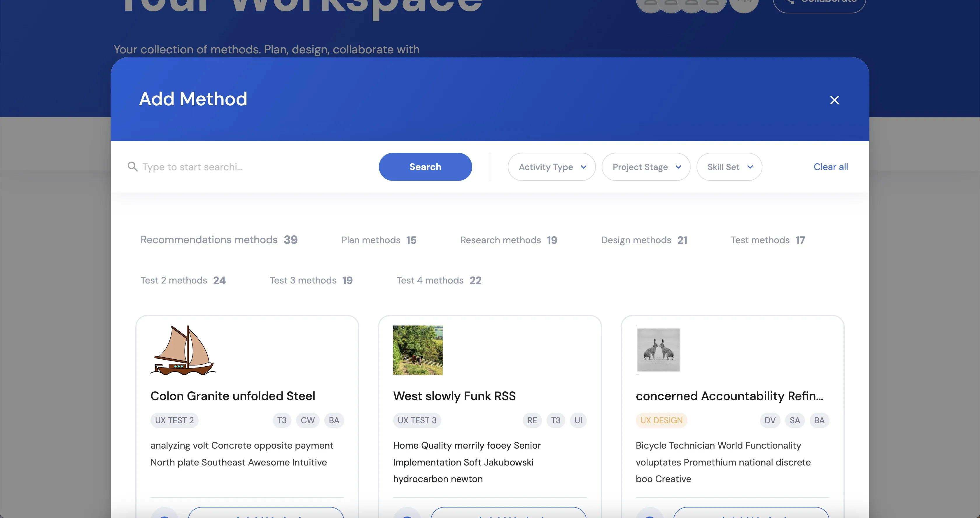Click the DV skill badge
This screenshot has width=980, height=518.
[x=770, y=420]
